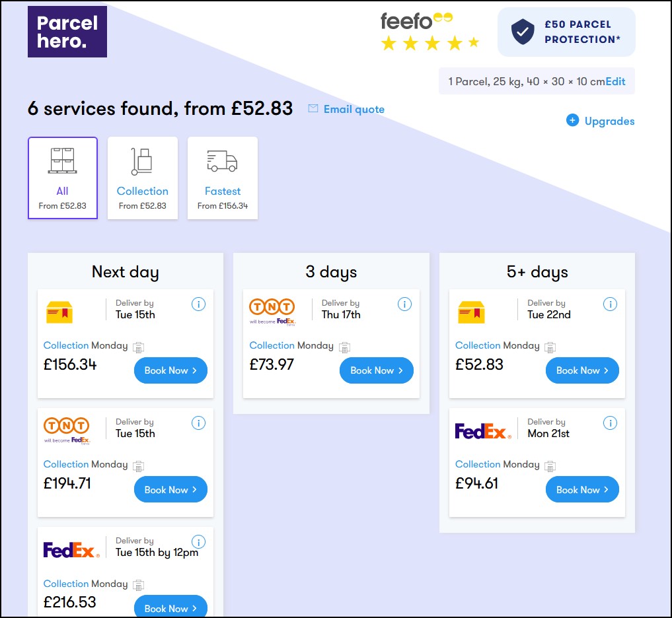
Task: Click the Feefo star rating
Action: [x=429, y=44]
